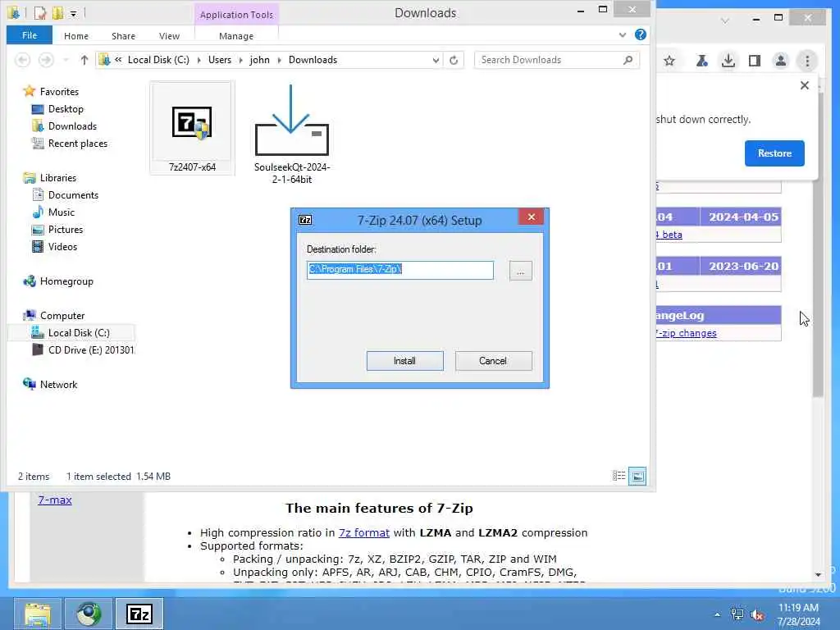Screen dimensions: 840x630
Task: Select the SoulseekQt-2024-2-1-64bit file
Action: point(292,134)
